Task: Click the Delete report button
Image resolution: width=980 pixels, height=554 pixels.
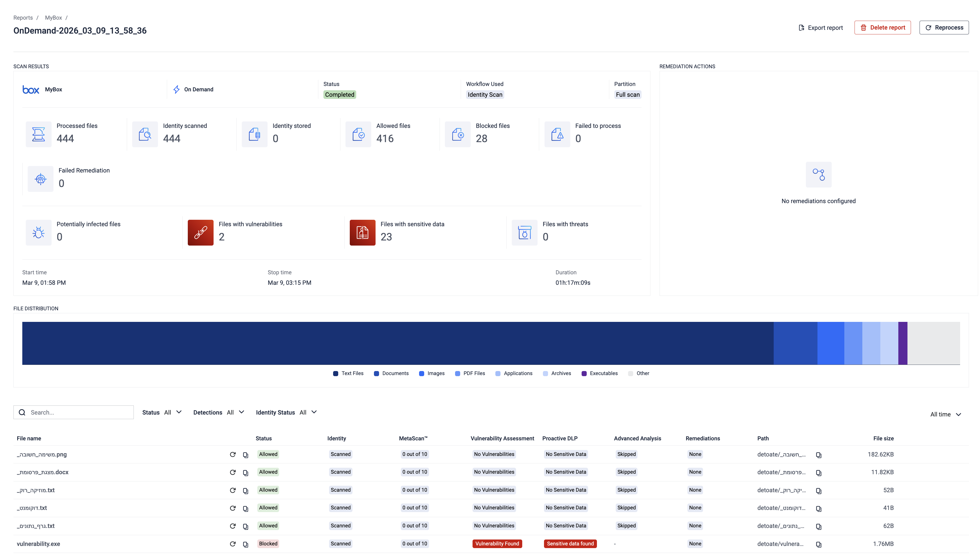Action: tap(882, 27)
